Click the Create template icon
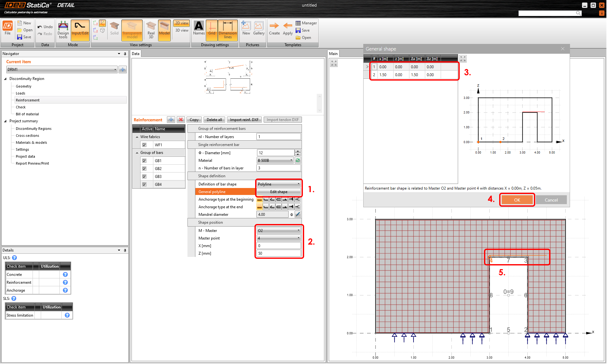This screenshot has width=607, height=364. (274, 28)
